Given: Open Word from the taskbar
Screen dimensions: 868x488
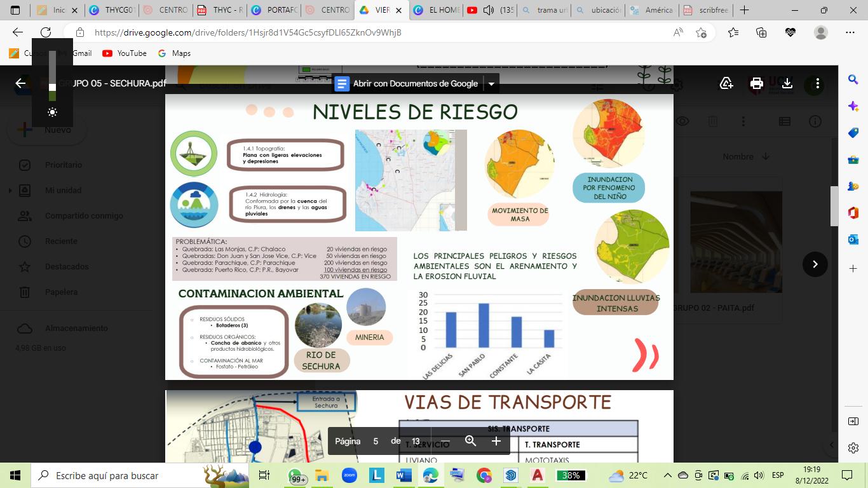Looking at the screenshot, I should coord(403,475).
